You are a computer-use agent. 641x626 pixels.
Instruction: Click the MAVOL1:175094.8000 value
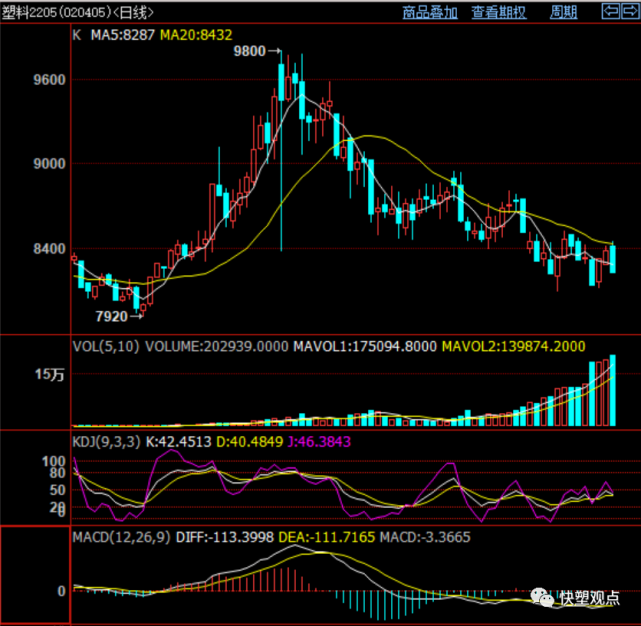(365, 346)
